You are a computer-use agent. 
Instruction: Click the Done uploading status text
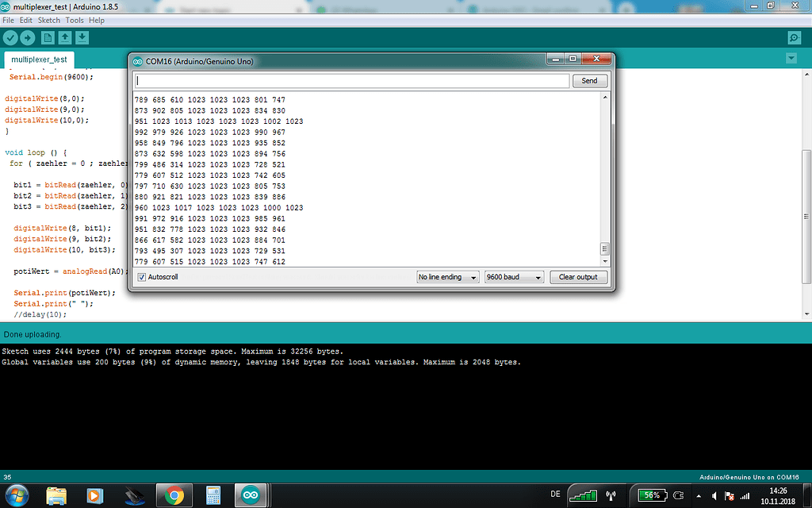[32, 334]
